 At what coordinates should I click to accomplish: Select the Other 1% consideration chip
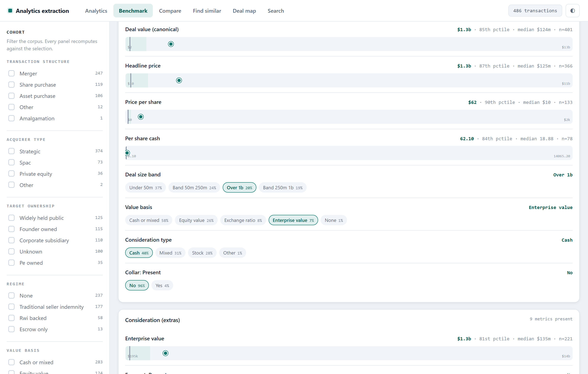pos(233,253)
